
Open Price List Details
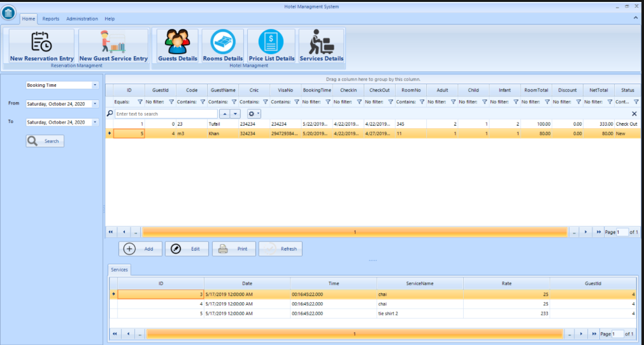pos(271,46)
